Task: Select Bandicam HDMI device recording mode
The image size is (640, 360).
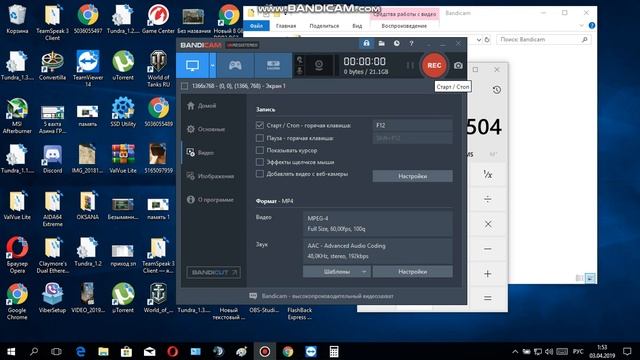Action: pos(273,65)
